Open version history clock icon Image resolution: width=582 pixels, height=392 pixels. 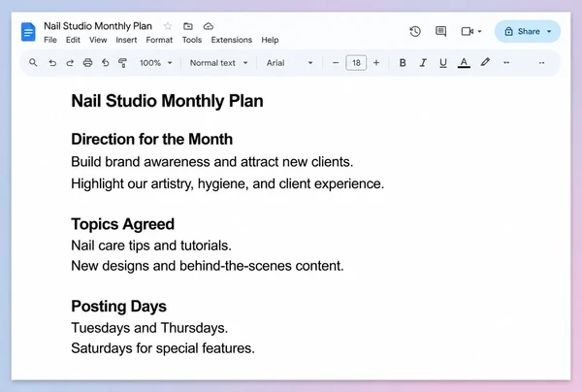coord(415,32)
